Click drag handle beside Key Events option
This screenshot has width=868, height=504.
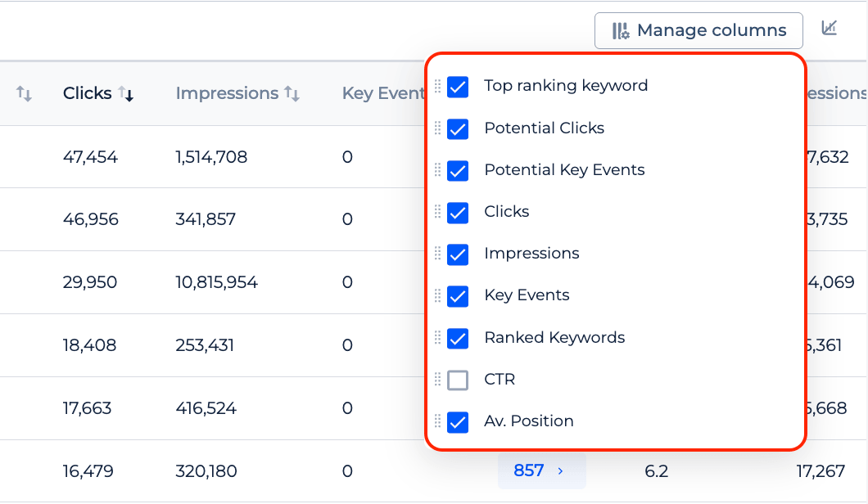coord(437,295)
